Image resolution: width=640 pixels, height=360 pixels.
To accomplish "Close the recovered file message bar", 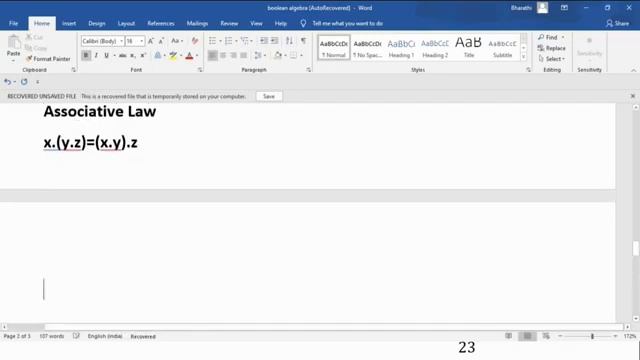I will [633, 96].
